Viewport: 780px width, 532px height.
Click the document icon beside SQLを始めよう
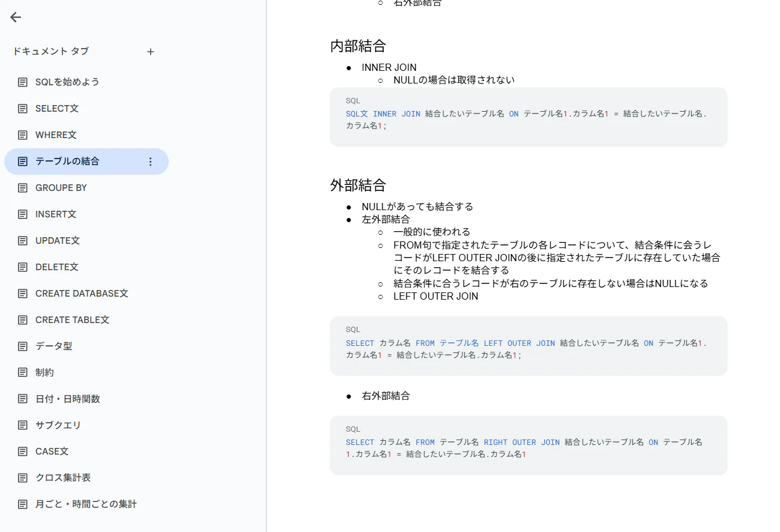pos(23,82)
